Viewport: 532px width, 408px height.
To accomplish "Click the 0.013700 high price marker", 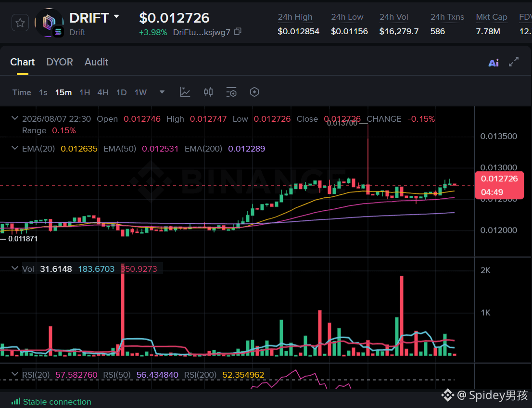I will tap(342, 123).
